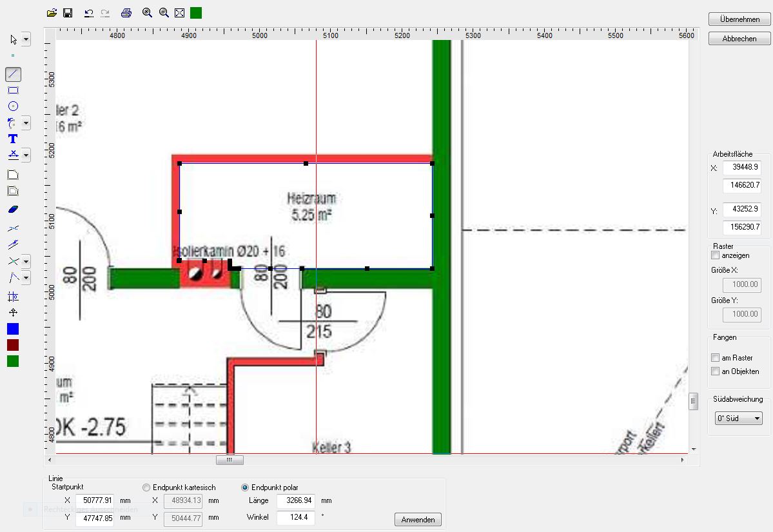Expand the pointer tool dropdown arrow
Viewport: 773px width, 532px height.
[26, 40]
